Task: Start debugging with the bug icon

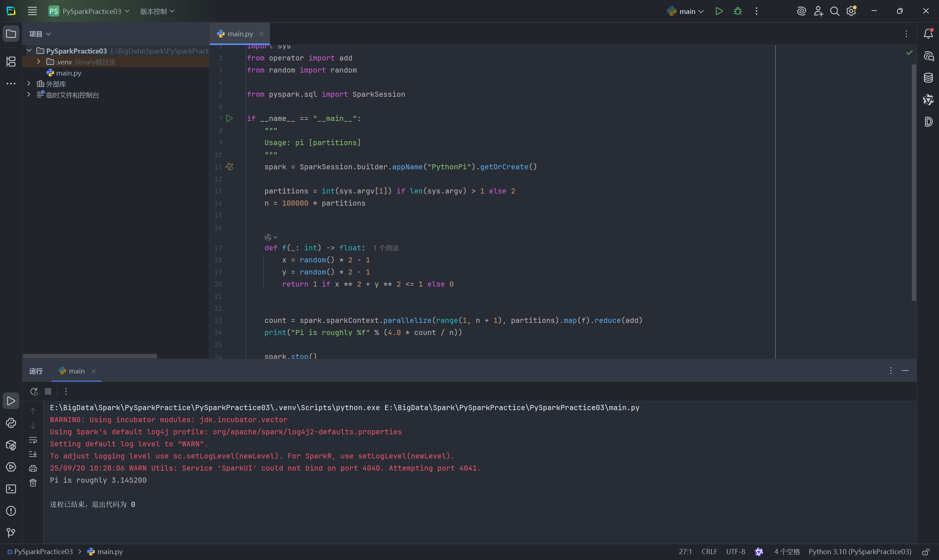Action: click(737, 11)
